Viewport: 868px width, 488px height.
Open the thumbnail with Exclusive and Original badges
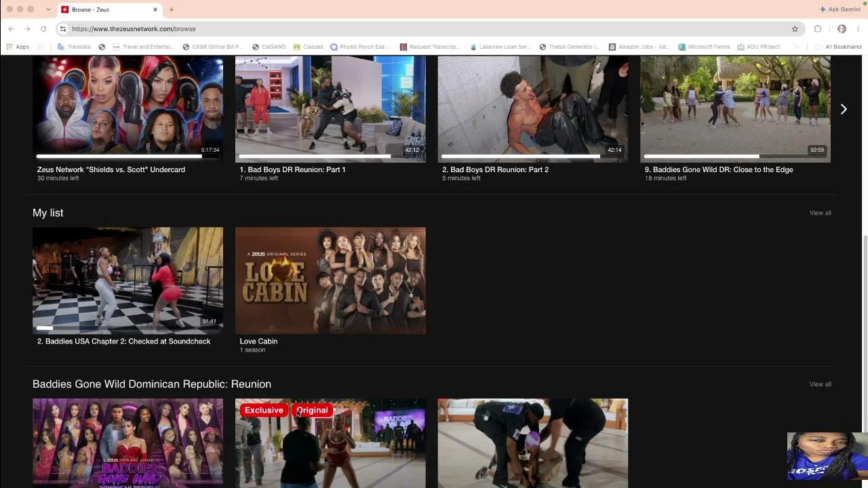pyautogui.click(x=330, y=443)
